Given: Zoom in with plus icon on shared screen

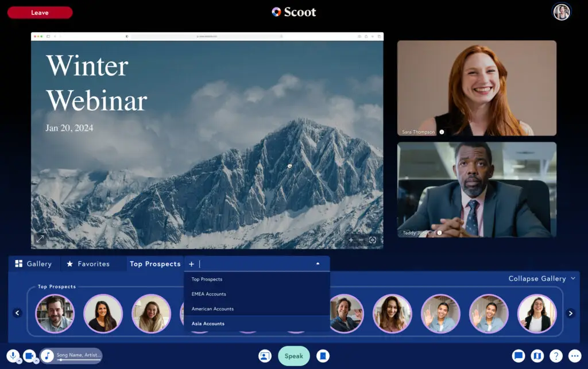Looking at the screenshot, I should pos(351,240).
